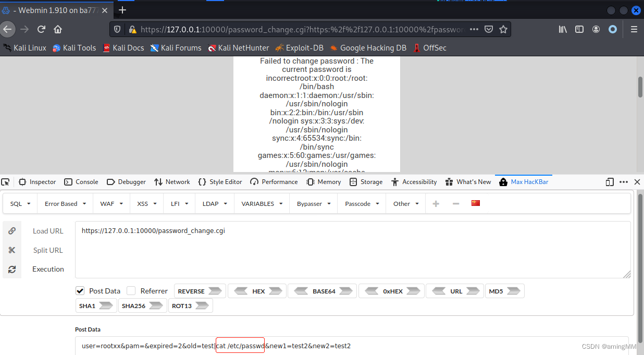
Task: Open the Other dropdown
Action: [406, 204]
